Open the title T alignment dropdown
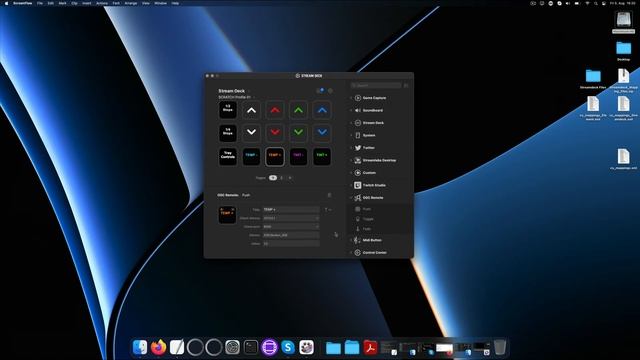This screenshot has width=640, height=360. 327,209
